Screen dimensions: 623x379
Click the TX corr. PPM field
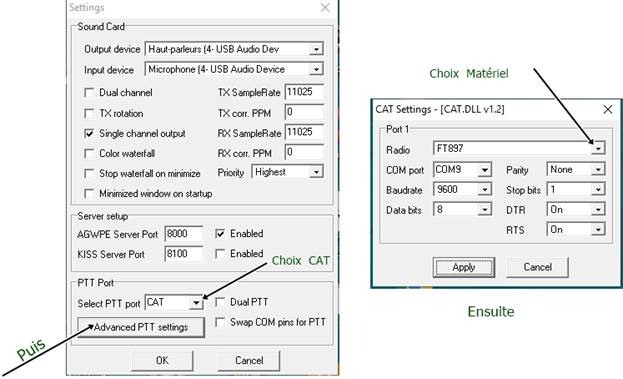pos(304,112)
